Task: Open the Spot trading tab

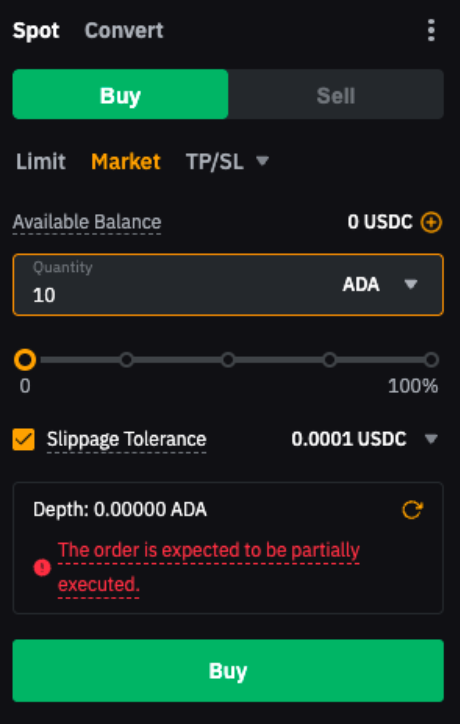Action: 36,30
